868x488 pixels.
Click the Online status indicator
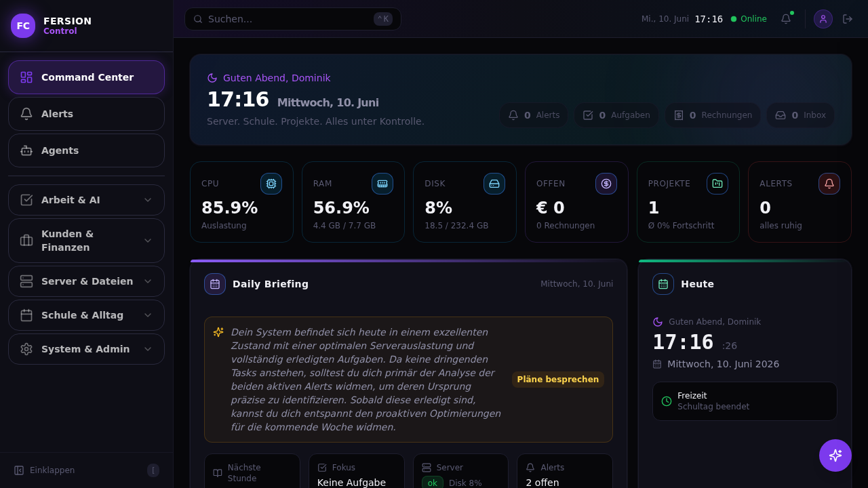(x=749, y=19)
